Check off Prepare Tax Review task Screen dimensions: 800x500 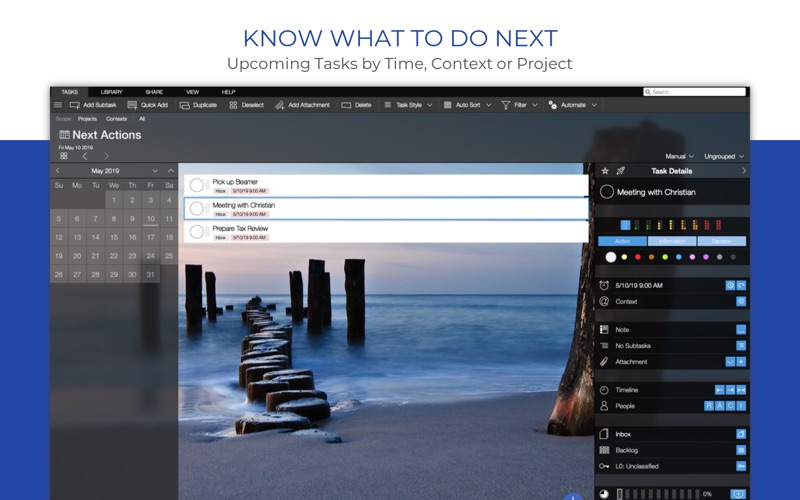pyautogui.click(x=197, y=232)
